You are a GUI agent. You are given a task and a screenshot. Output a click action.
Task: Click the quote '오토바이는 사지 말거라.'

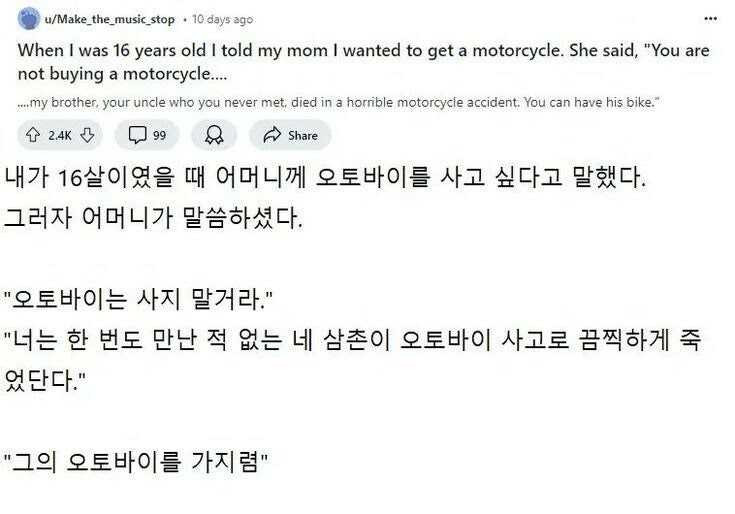pos(138,299)
